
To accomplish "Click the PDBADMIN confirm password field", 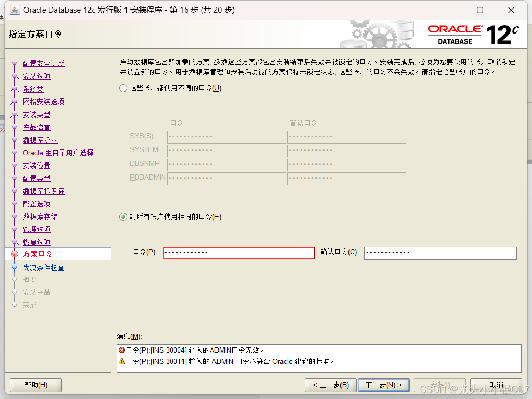I will coord(346,178).
